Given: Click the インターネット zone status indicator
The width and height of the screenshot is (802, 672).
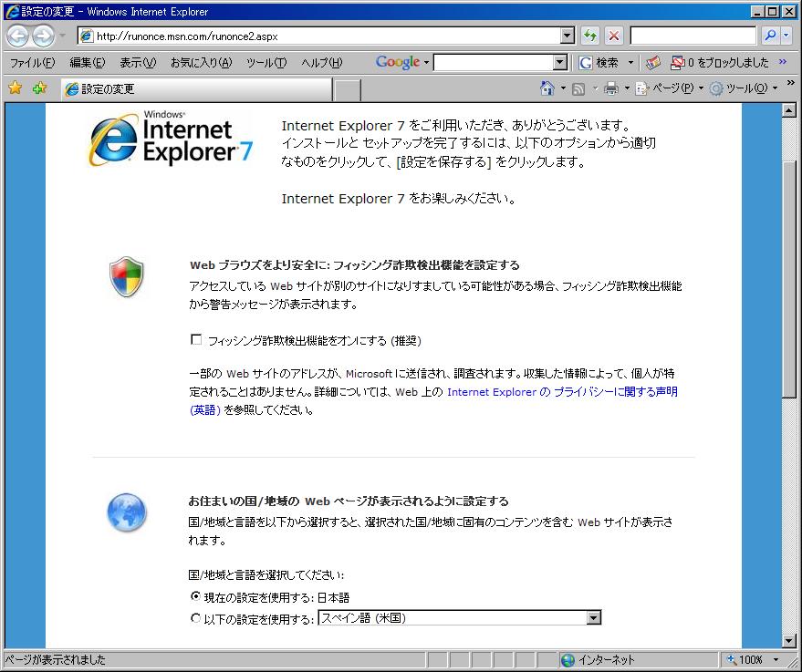Looking at the screenshot, I should (x=597, y=660).
